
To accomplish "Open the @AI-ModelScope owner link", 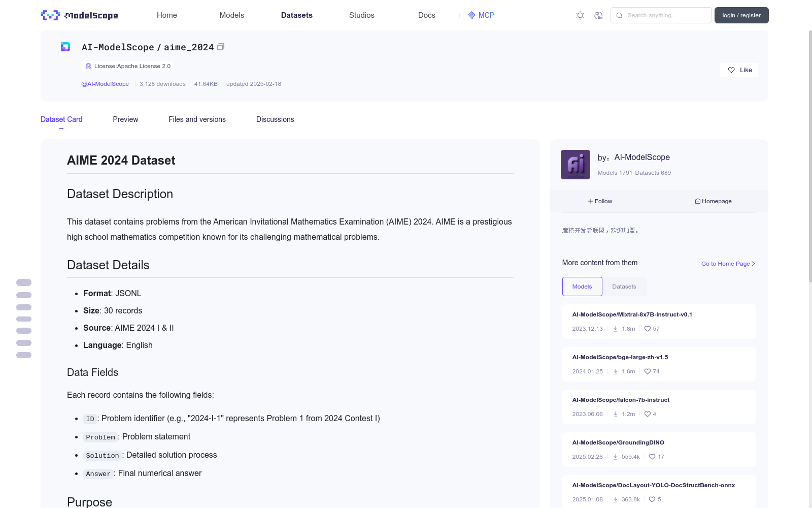I will click(x=105, y=84).
